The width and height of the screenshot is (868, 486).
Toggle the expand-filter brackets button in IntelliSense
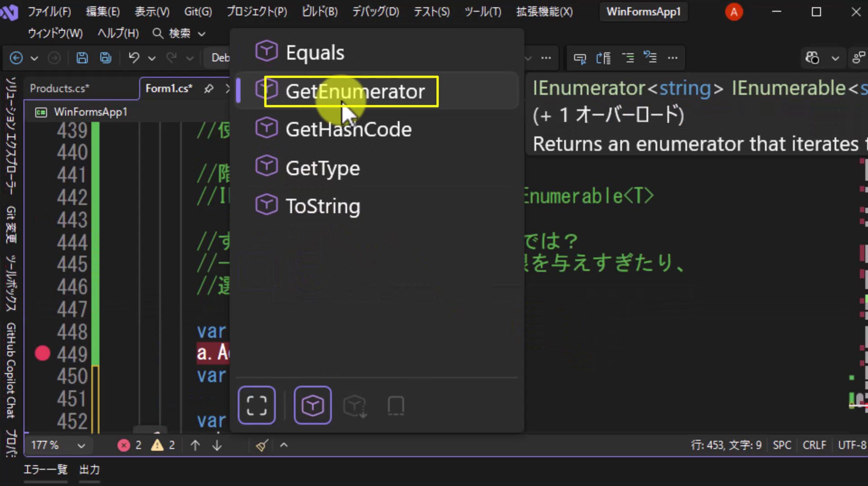tap(257, 405)
